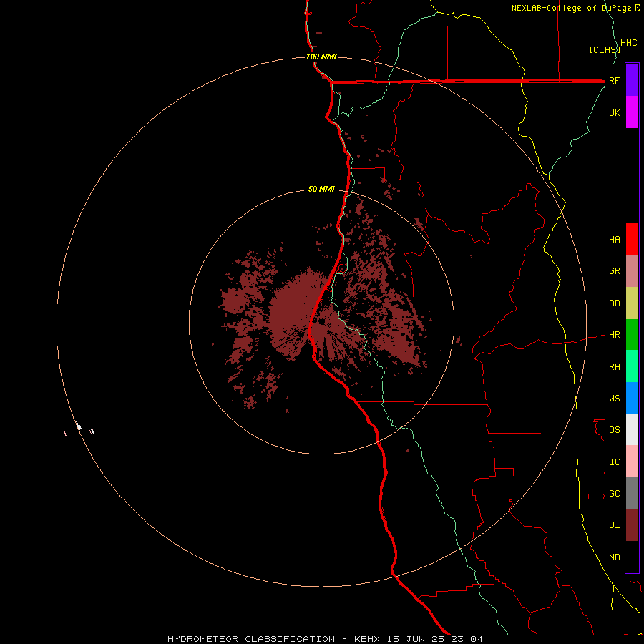Click the IC legend label
Image resolution: width=644 pixels, height=644 pixels.
click(614, 462)
